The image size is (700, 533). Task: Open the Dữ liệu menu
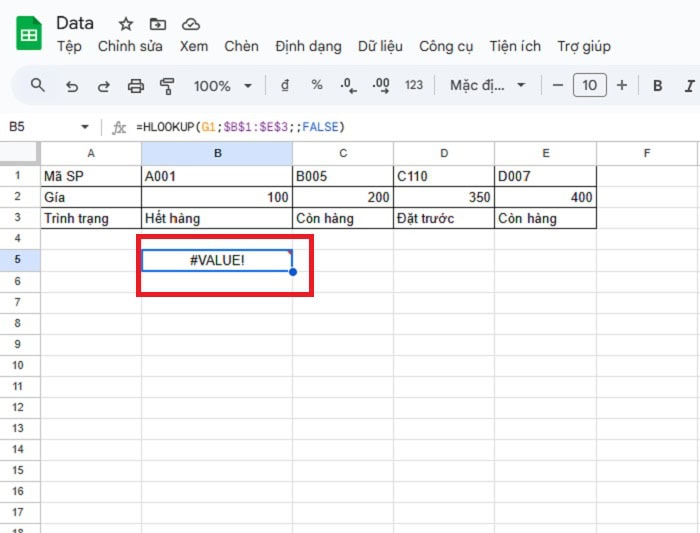[380, 46]
